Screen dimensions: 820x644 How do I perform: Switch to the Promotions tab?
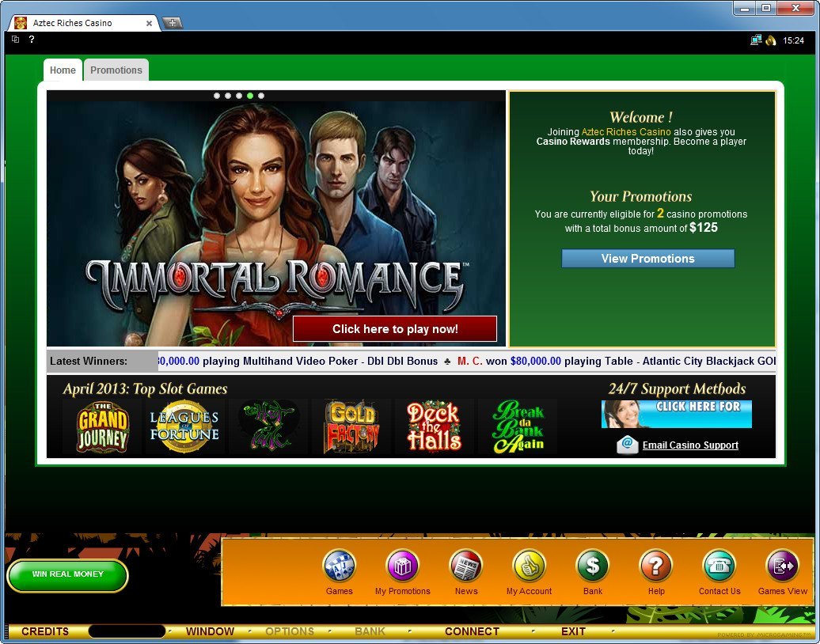click(x=116, y=70)
